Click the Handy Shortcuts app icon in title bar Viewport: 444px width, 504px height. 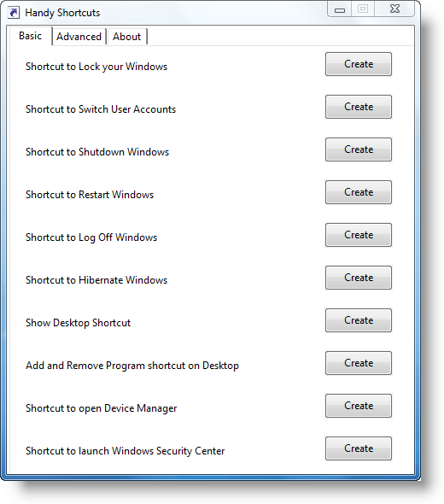[13, 13]
